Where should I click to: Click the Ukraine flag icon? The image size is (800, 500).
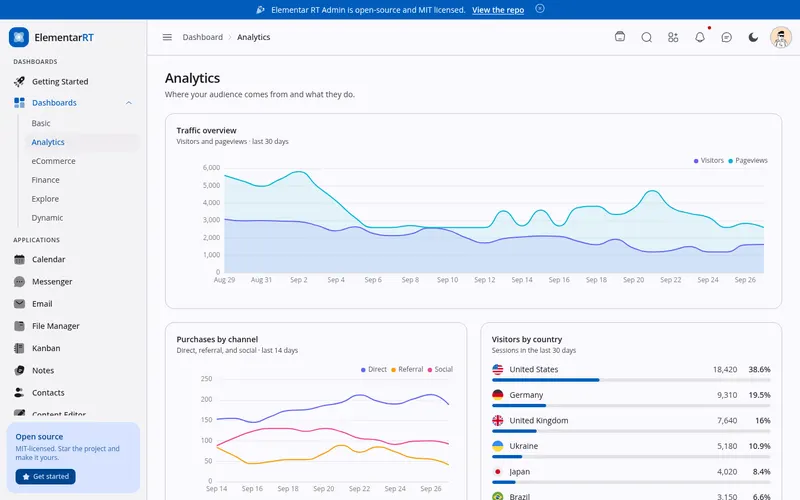pos(497,445)
